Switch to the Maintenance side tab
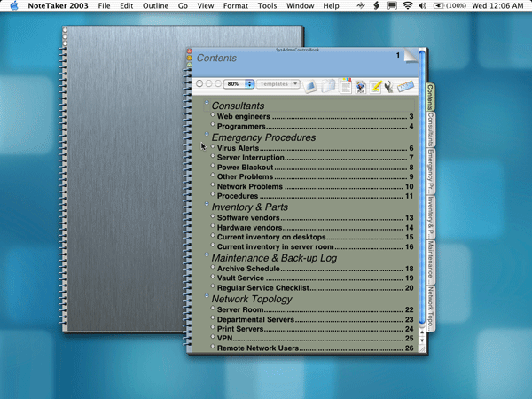The image size is (532, 399). click(x=430, y=262)
